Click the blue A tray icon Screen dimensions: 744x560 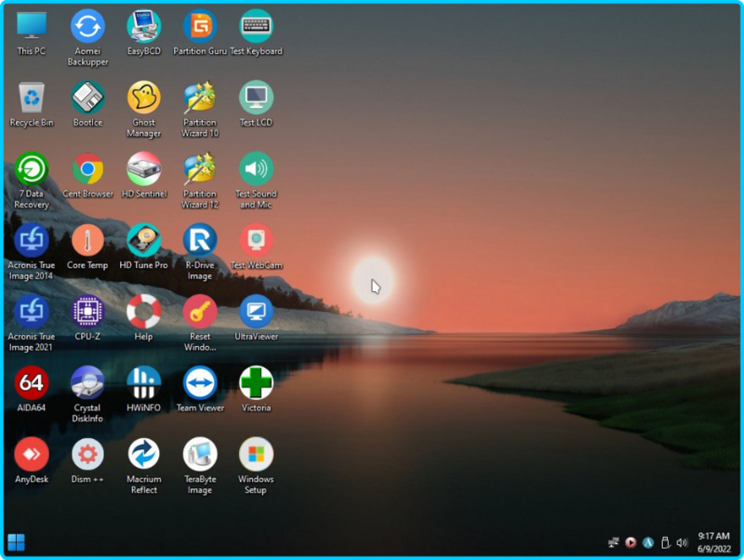[x=648, y=542]
